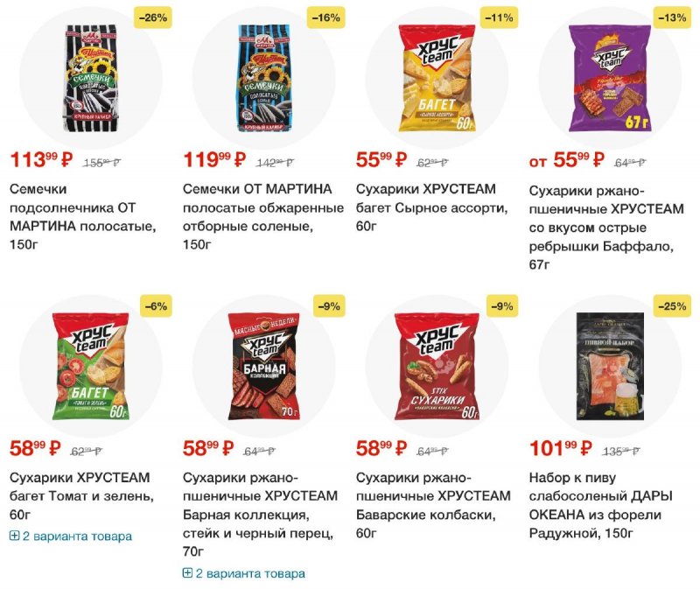Open the purple Buffalo ribs croutons image
This screenshot has height=589, width=700.
point(610,78)
